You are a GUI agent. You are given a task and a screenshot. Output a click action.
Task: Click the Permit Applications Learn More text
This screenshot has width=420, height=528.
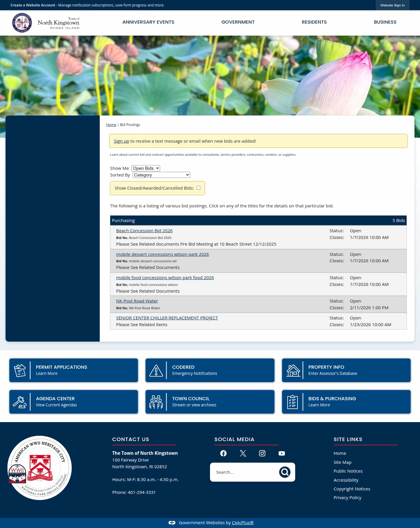pos(47,374)
